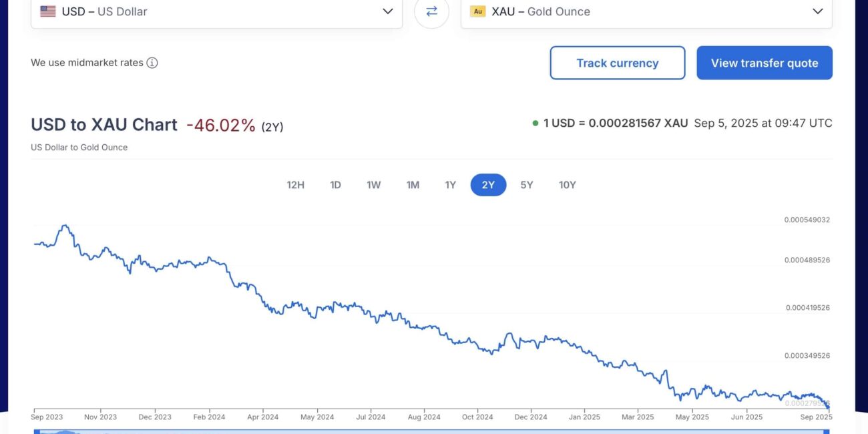
Task: Click the chart range slider bar below the chart
Action: click(431, 431)
